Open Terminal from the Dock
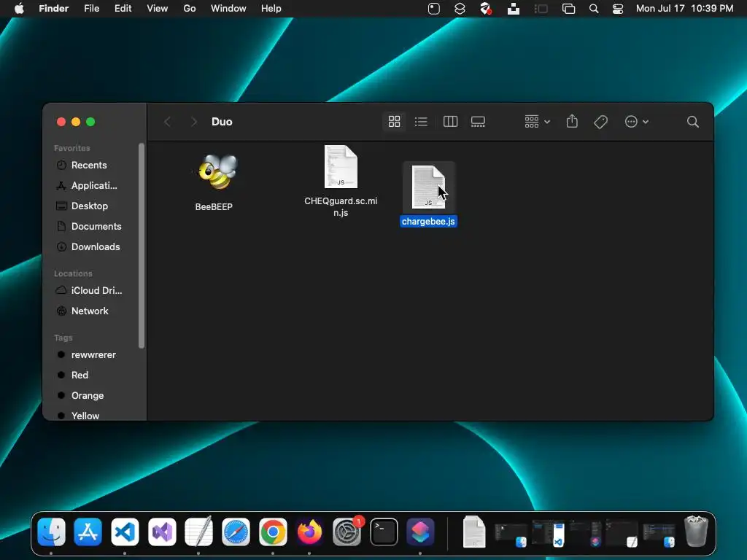Image resolution: width=747 pixels, height=560 pixels. (x=384, y=532)
